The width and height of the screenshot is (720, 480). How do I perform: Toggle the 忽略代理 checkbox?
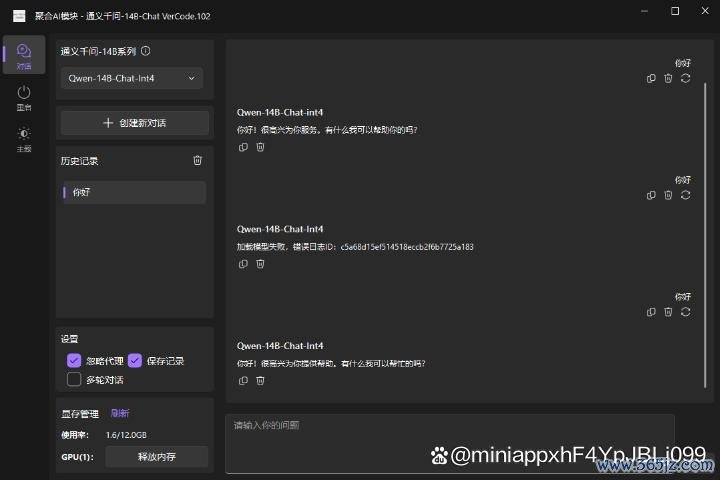74,361
